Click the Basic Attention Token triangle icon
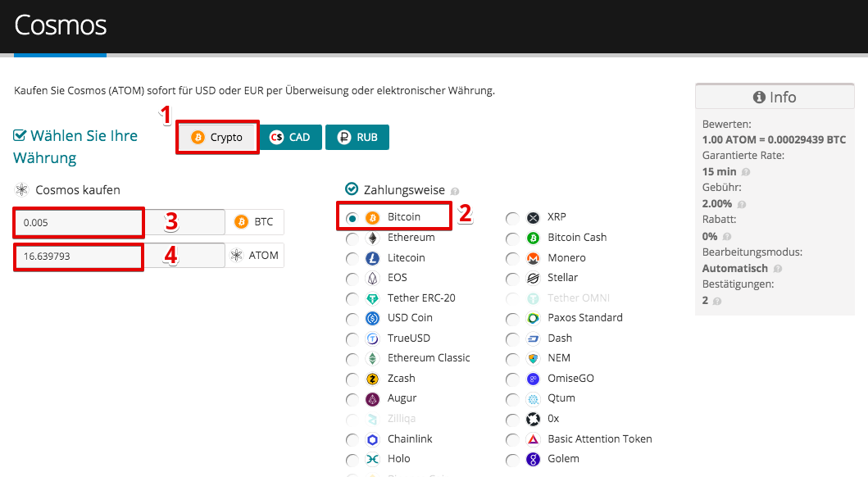Viewport: 868px width, 477px height. (x=533, y=439)
